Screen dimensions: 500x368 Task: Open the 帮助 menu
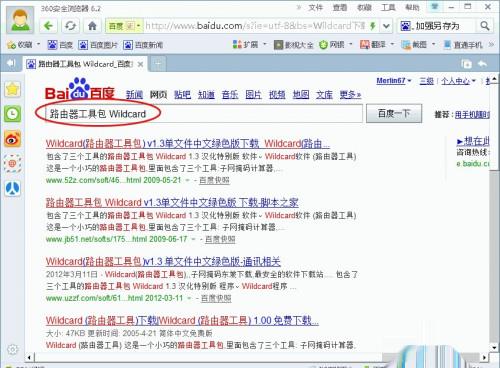coord(412,7)
